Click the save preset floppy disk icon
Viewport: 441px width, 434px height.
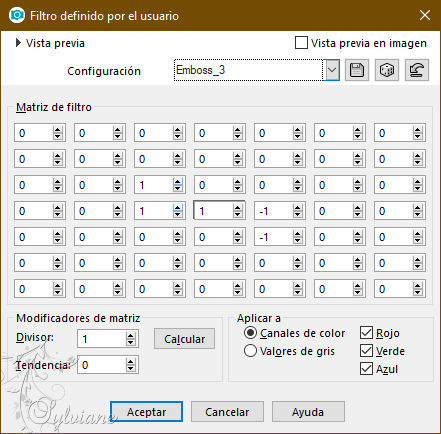tap(357, 70)
